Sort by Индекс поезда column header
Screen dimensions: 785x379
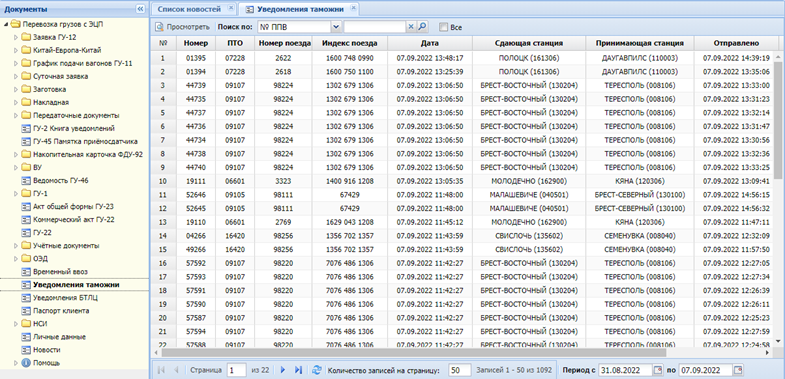(349, 43)
